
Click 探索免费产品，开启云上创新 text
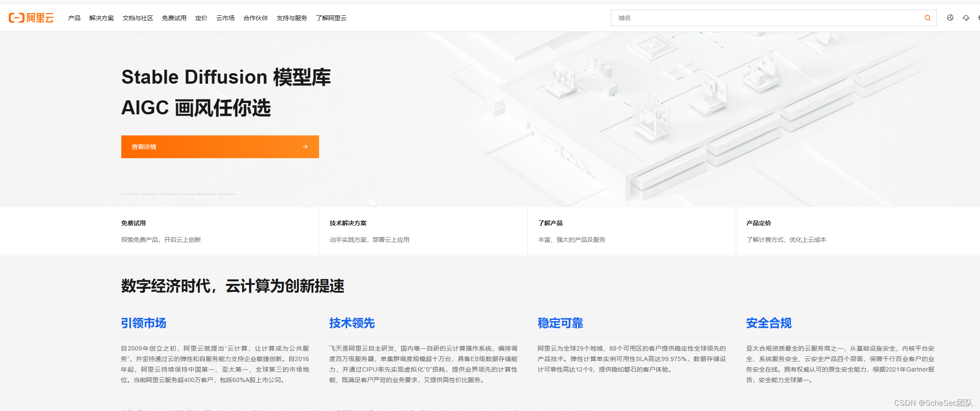[161, 240]
